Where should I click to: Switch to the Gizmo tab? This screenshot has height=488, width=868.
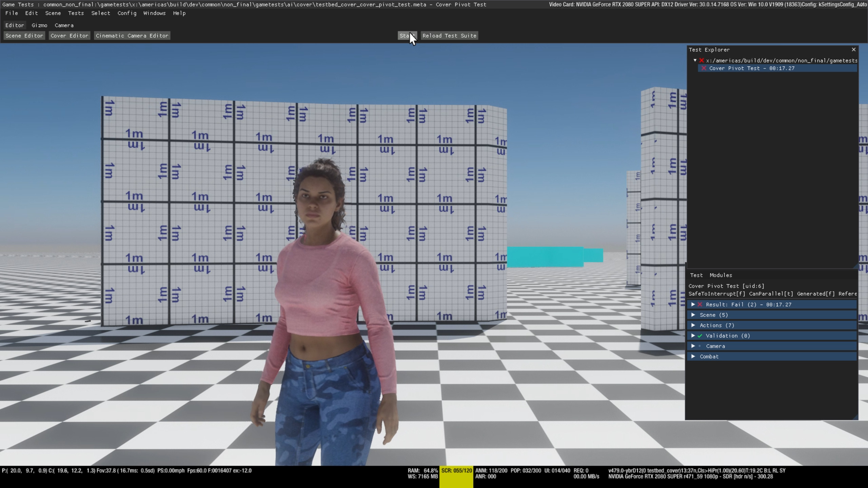(39, 25)
